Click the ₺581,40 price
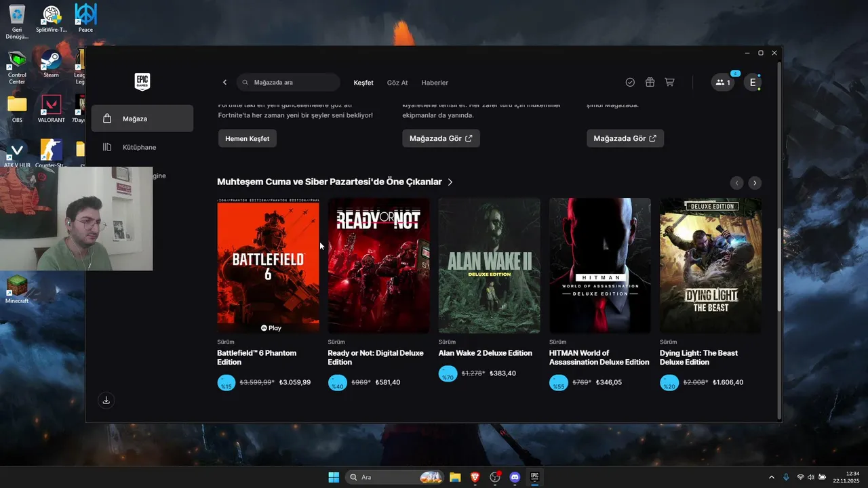Image resolution: width=868 pixels, height=488 pixels. (x=388, y=383)
